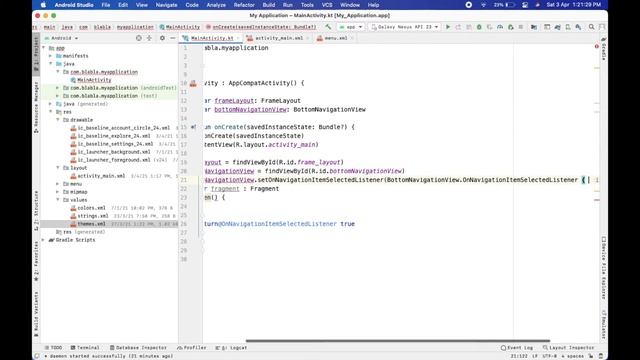Open the Refactor menu

pos(244,5)
